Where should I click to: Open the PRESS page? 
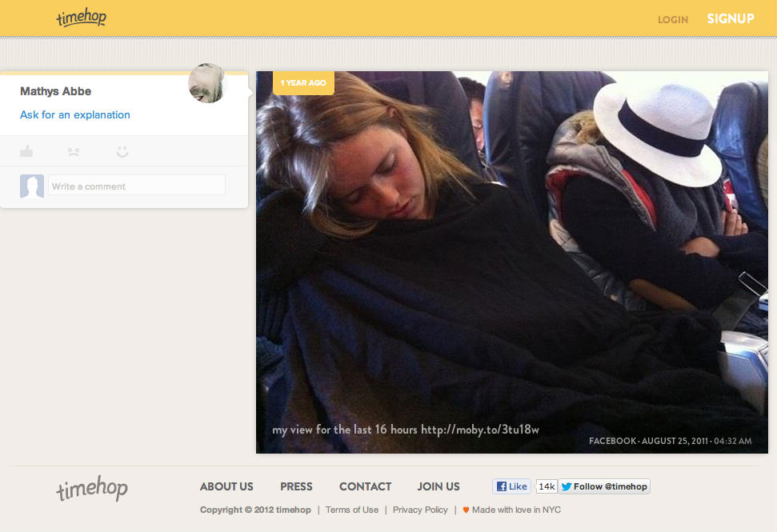point(296,486)
